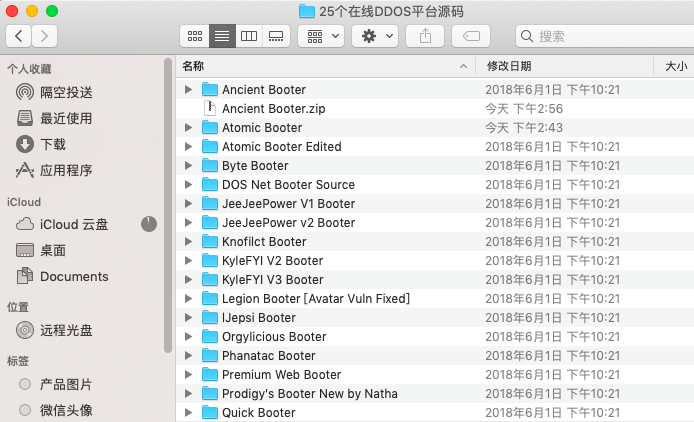Expand the DOS Net Booter Source folder
The image size is (694, 422).
pos(189,185)
